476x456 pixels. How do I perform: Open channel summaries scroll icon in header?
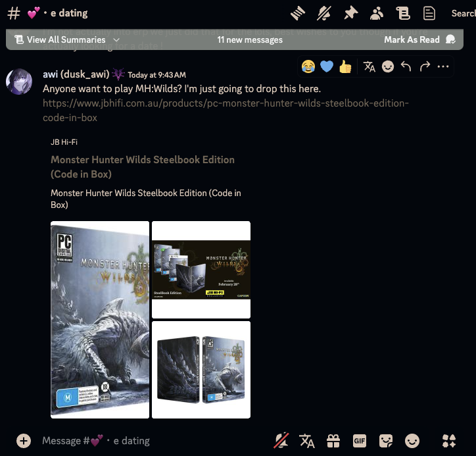[x=403, y=14]
